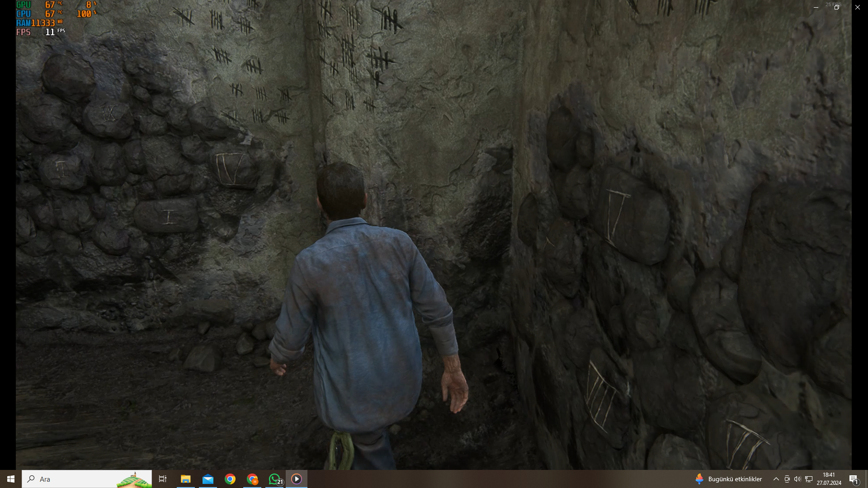Open the network status tray icon
The height and width of the screenshot is (488, 868).
(x=809, y=479)
